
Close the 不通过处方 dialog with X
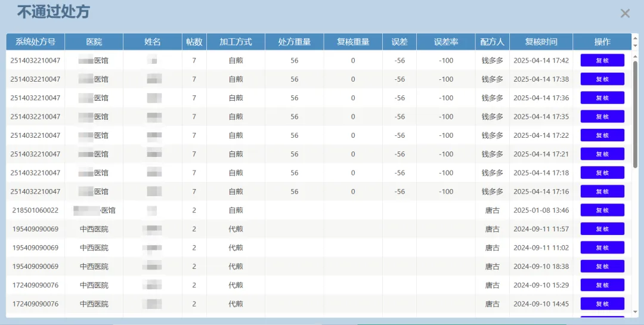pos(625,13)
